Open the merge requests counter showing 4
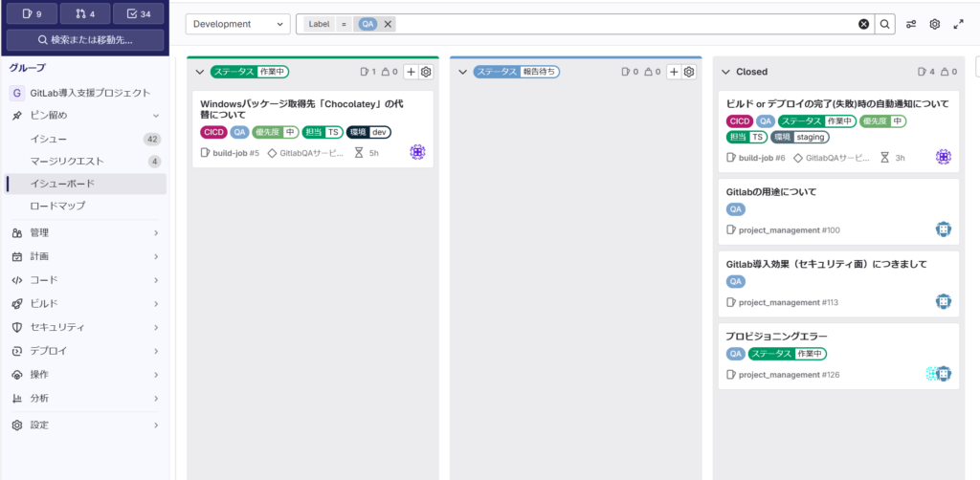Viewport: 980px width, 480px height. (84, 13)
